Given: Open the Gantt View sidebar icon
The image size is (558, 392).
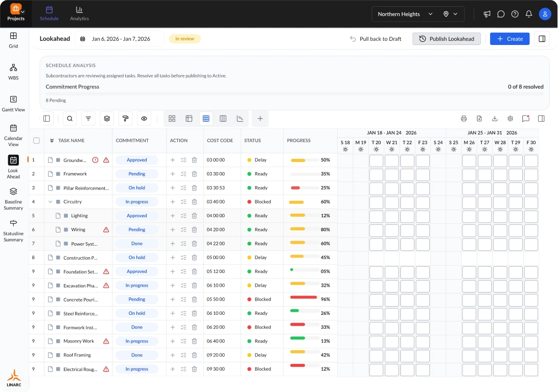Looking at the screenshot, I should pos(13,103).
